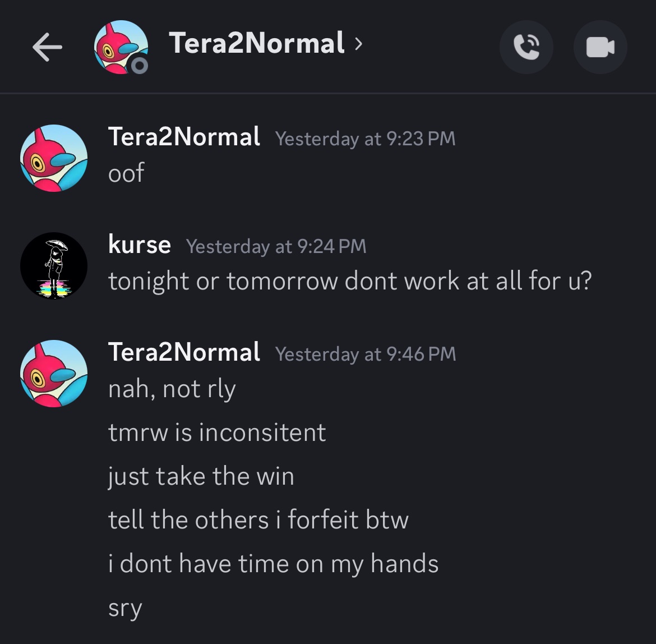Tap the offline status dot on header avatar
Screen dimensions: 656x644
coord(139,66)
